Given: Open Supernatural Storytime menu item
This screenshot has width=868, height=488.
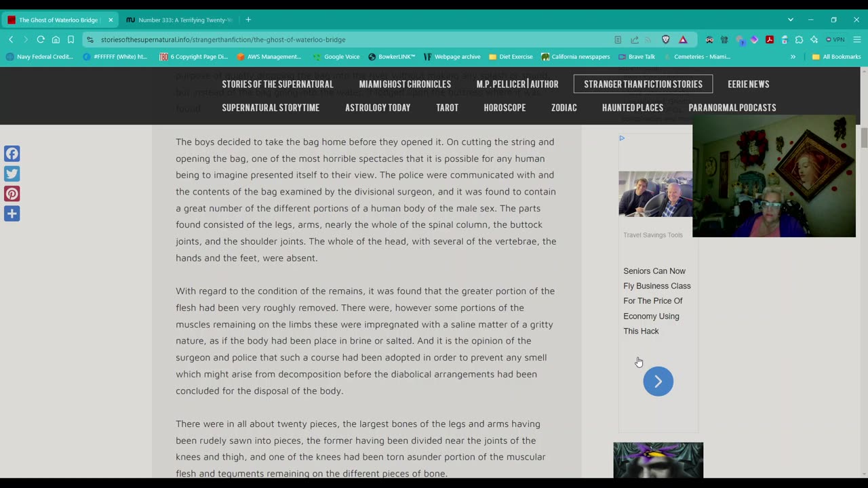Looking at the screenshot, I should (x=271, y=108).
